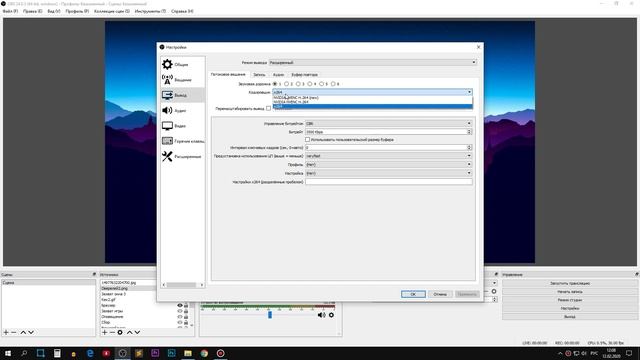The image size is (640, 360).
Task: Toggle Studio Mode button in Controls
Action: click(x=570, y=300)
